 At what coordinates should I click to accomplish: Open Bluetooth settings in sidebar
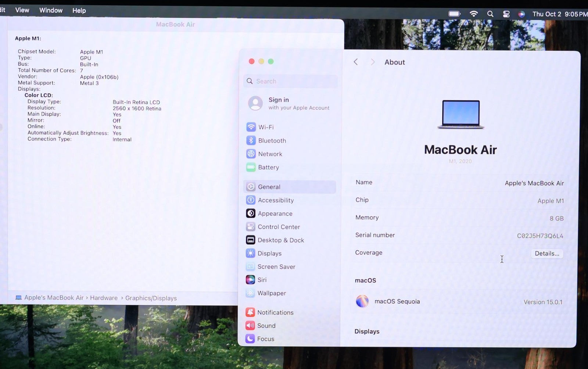pos(272,141)
